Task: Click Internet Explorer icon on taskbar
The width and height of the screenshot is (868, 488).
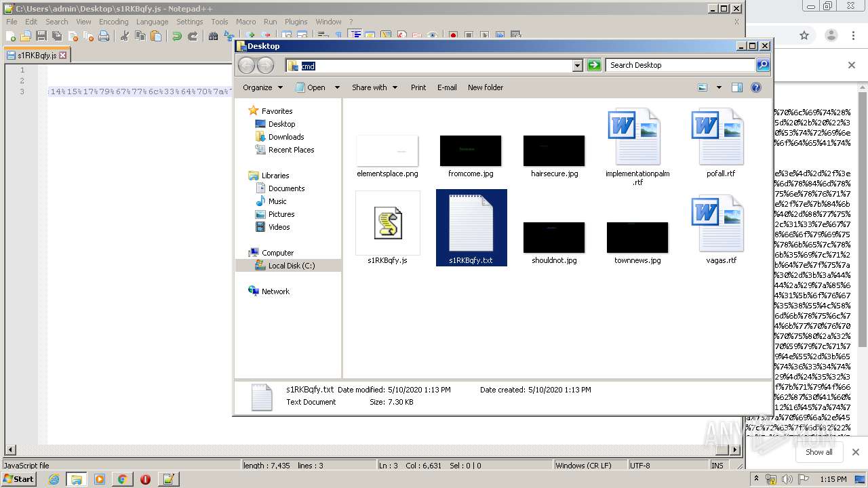Action: [54, 479]
